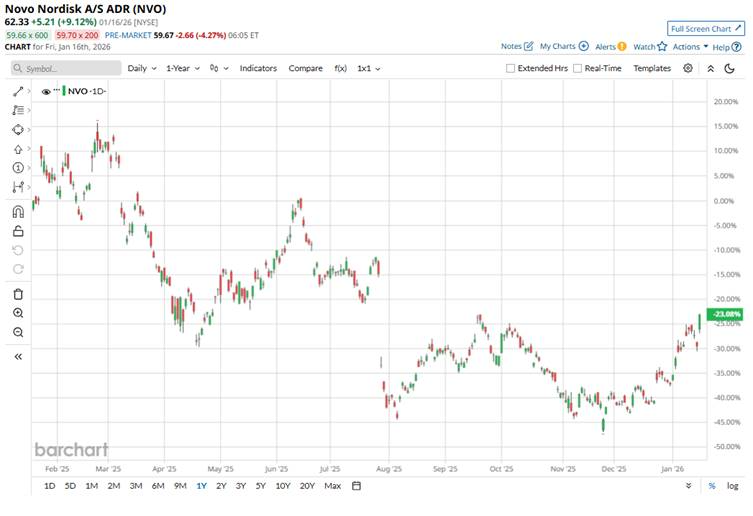Click the Full Screen Chart button
Screen dimensions: 753x516
(706, 28)
